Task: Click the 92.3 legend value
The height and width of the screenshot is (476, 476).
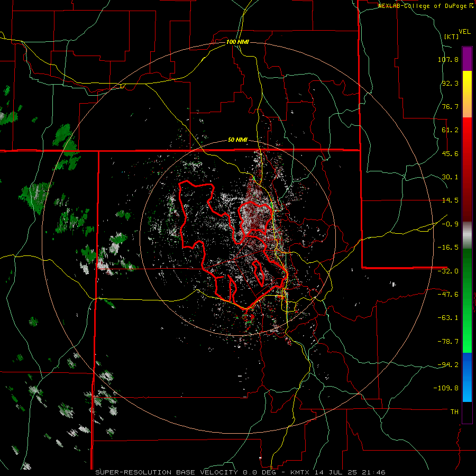Action: [x=450, y=83]
